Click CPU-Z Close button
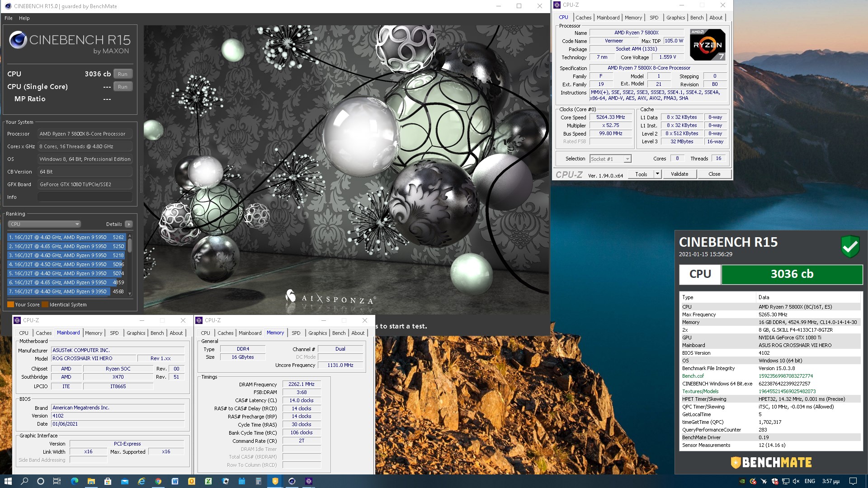This screenshot has width=868, height=488. click(x=714, y=174)
